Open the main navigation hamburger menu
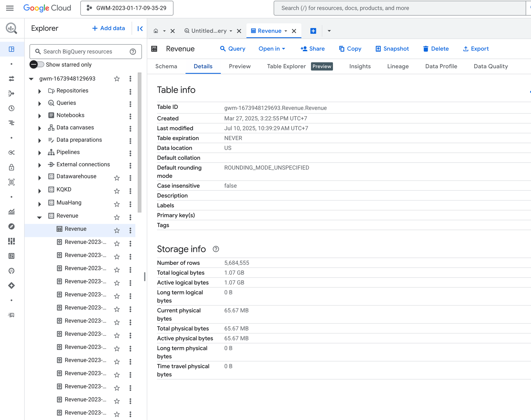This screenshot has height=420, width=531. (10, 8)
